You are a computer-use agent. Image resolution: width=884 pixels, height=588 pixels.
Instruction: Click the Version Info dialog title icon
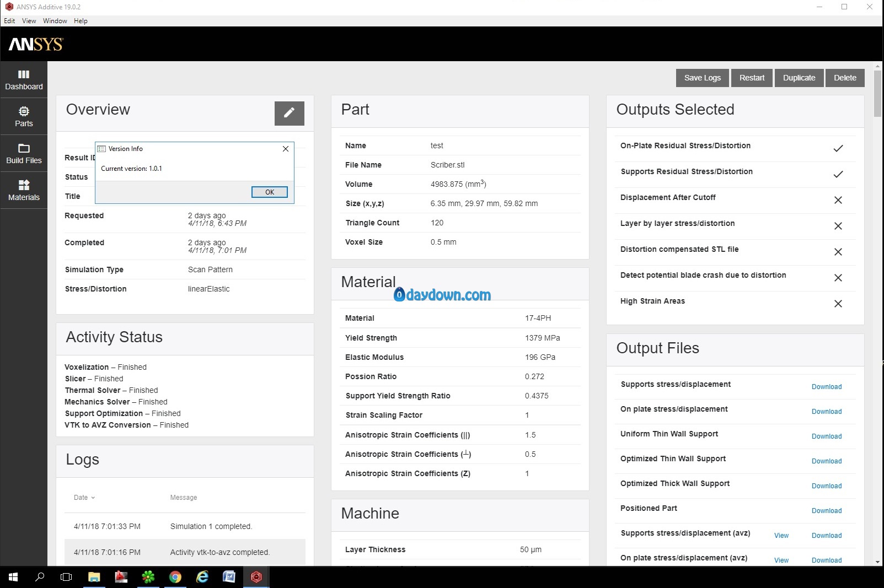(101, 149)
